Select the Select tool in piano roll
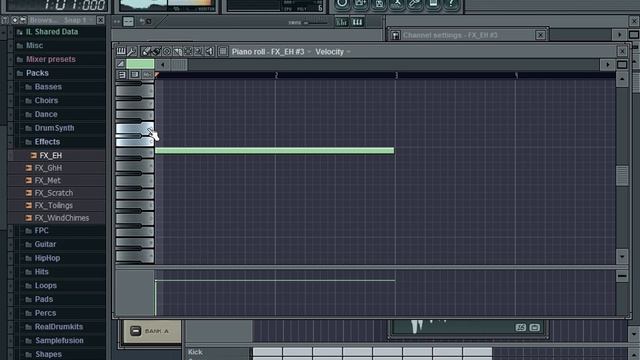The height and width of the screenshot is (360, 640). pyautogui.click(x=188, y=51)
